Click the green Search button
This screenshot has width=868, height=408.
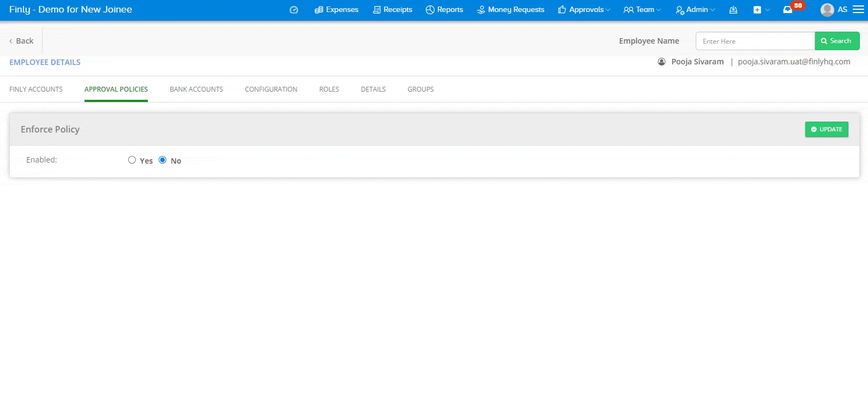pyautogui.click(x=837, y=41)
